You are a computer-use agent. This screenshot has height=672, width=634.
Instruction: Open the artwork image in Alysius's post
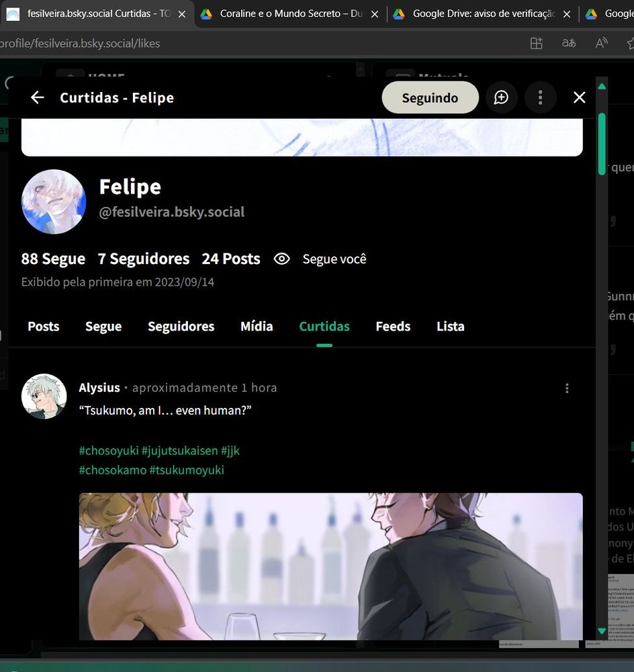coord(330,566)
